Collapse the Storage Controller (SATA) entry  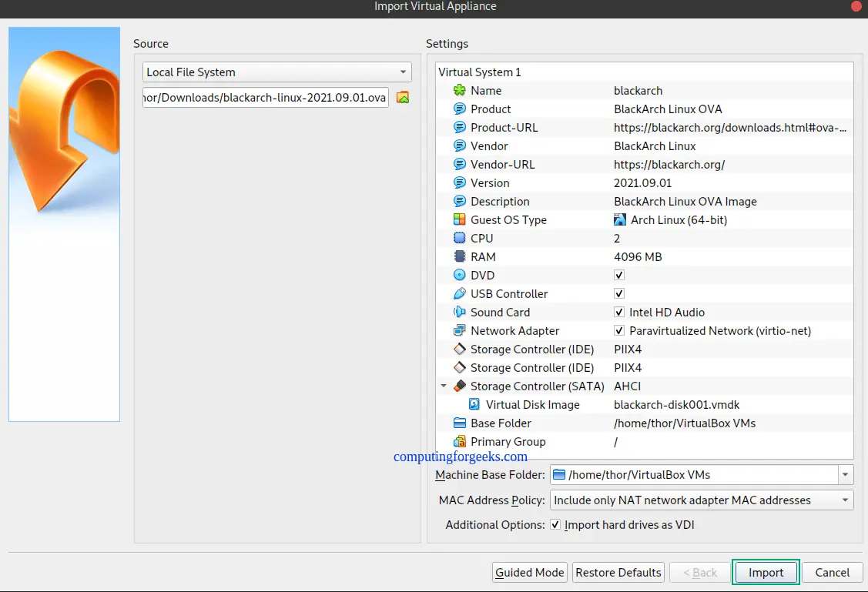(x=444, y=386)
